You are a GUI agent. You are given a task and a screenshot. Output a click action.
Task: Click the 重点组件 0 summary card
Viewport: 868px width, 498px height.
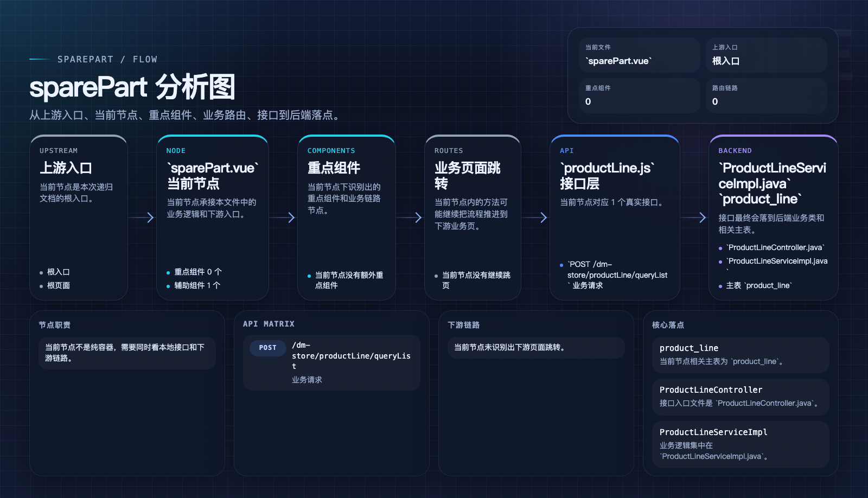pos(640,95)
